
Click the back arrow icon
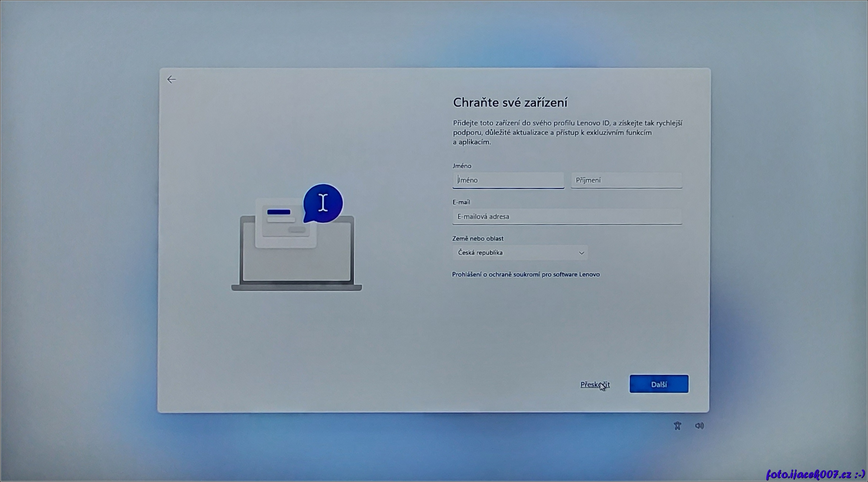[171, 79]
